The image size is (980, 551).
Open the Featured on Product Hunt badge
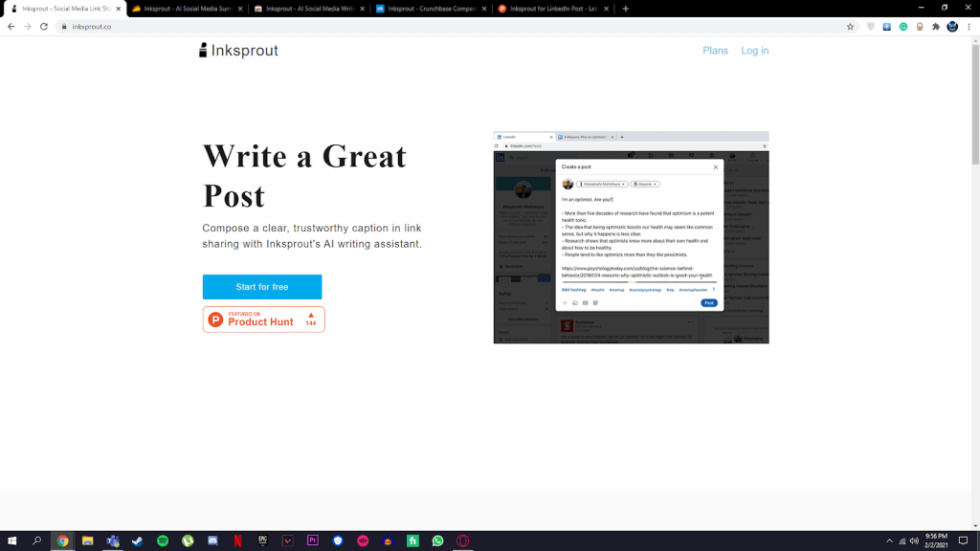[x=263, y=320]
